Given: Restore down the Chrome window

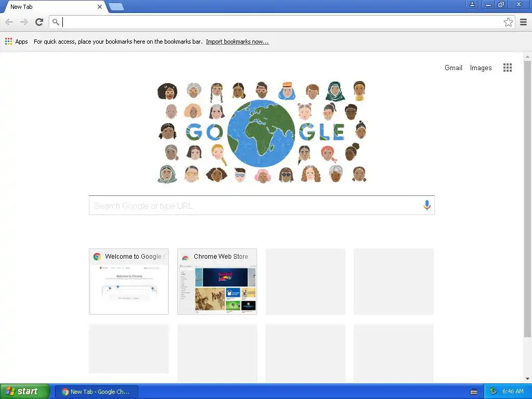Looking at the screenshot, I should tap(501, 4).
